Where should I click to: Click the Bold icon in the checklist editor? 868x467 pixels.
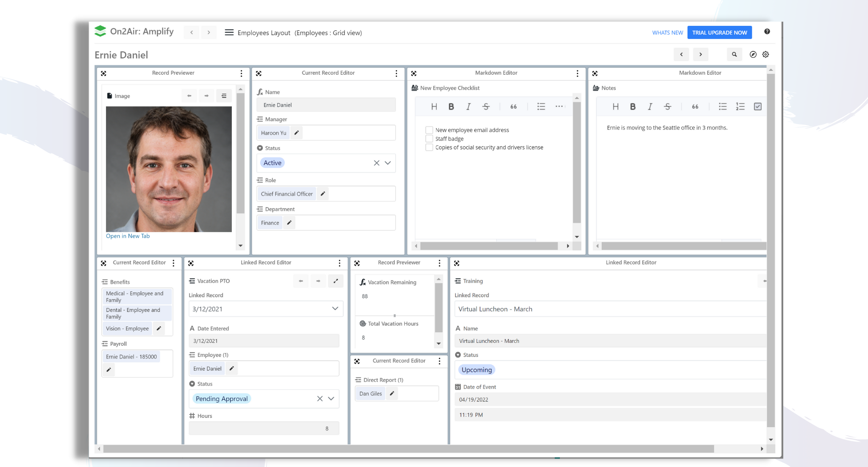tap(451, 106)
